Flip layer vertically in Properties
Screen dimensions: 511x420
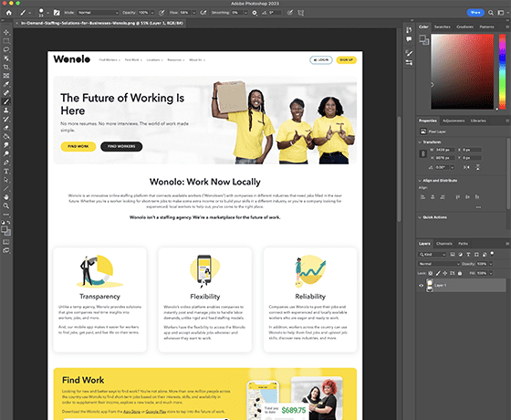point(478,167)
